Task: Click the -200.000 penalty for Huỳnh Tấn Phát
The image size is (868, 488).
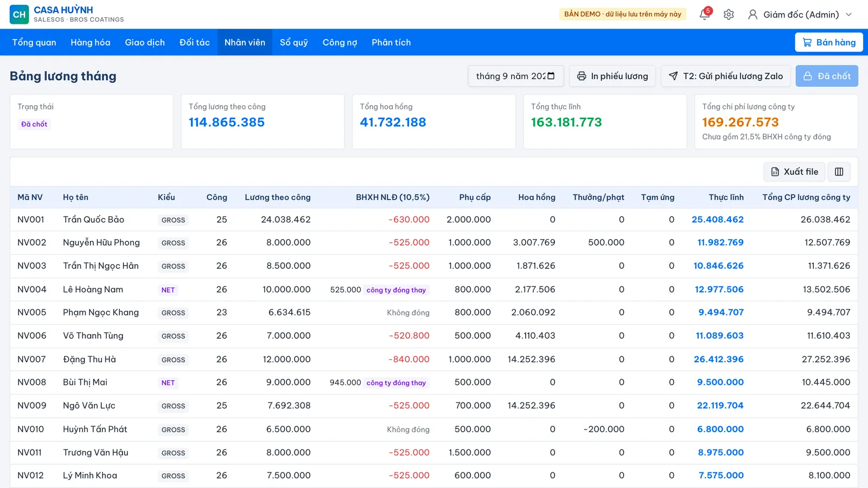Action: [604, 429]
